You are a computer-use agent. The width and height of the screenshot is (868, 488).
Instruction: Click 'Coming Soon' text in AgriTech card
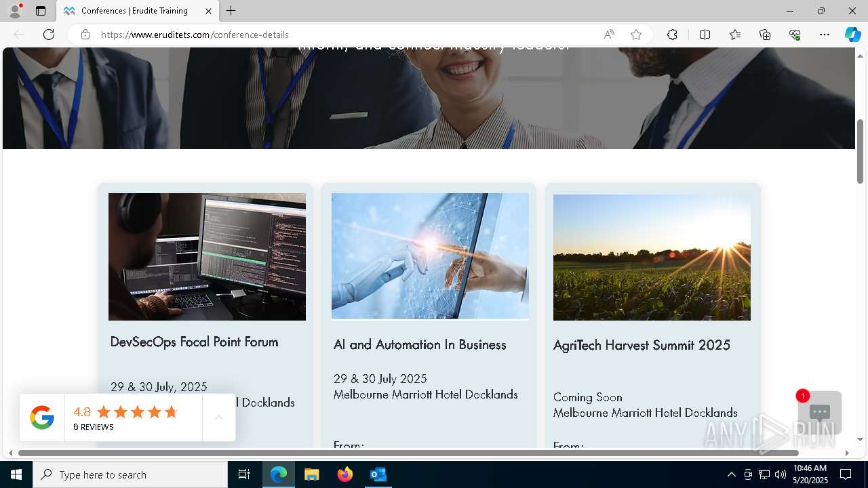(587, 397)
